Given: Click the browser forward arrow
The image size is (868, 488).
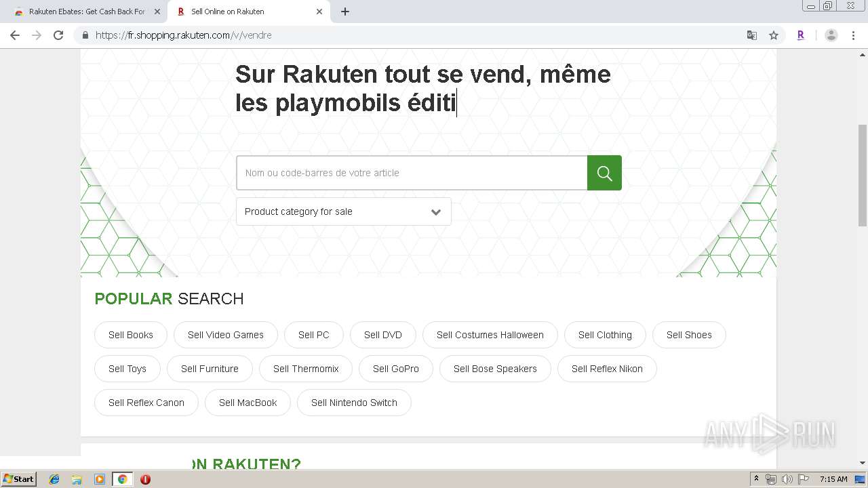Looking at the screenshot, I should pos(37,35).
